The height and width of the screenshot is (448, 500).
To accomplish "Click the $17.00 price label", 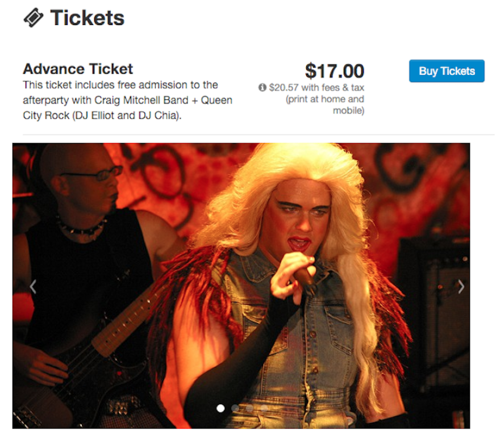I will (335, 71).
